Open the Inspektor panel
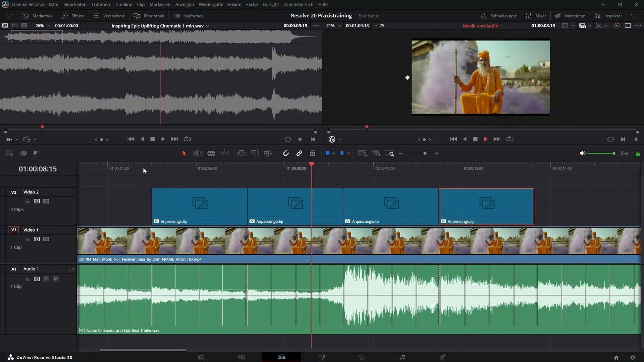 (x=608, y=16)
